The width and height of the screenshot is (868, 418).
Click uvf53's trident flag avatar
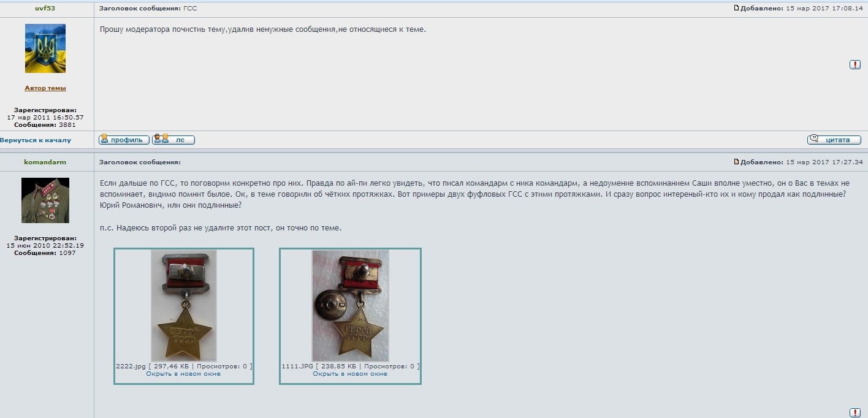click(x=45, y=48)
